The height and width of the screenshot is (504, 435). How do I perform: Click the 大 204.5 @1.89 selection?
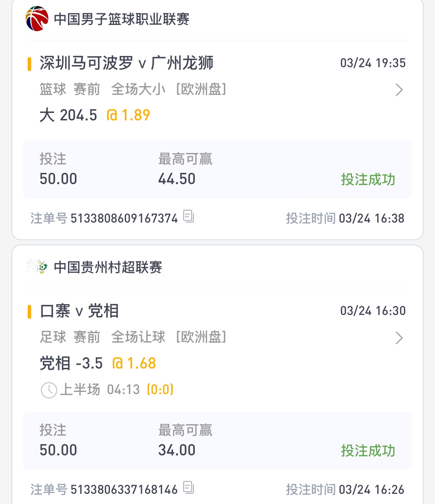click(95, 115)
